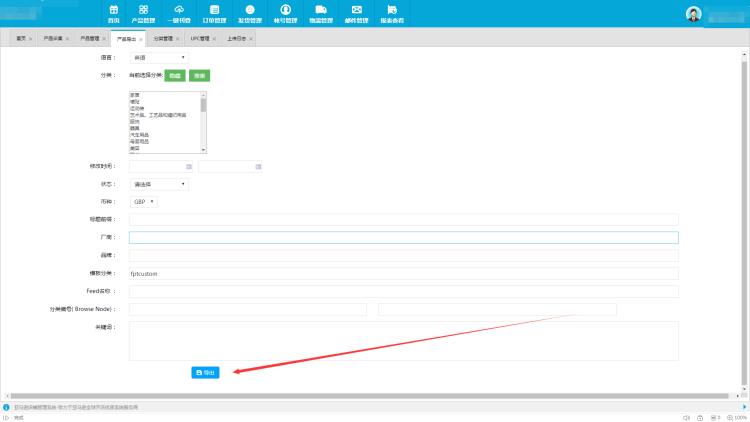
Task: Focus the 品牌 brand input field
Action: point(404,255)
